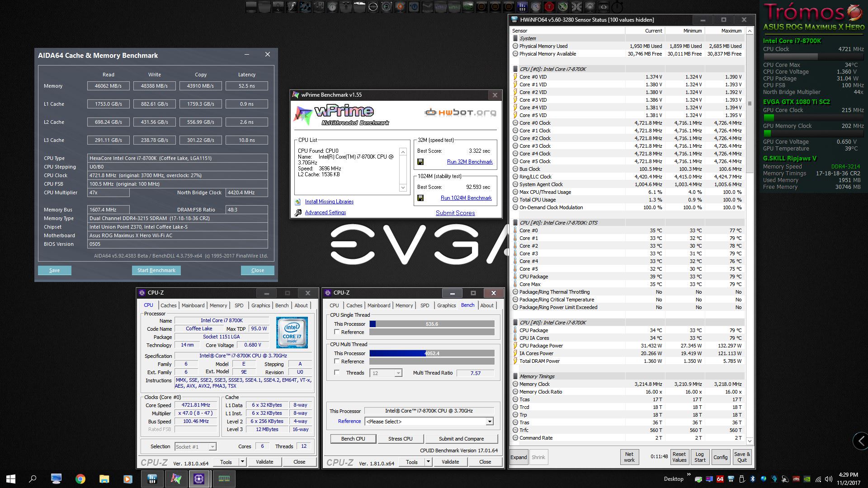The height and width of the screenshot is (488, 868).
Task: Click the CPU List scroll-down arrow in wPrime
Action: (403, 188)
